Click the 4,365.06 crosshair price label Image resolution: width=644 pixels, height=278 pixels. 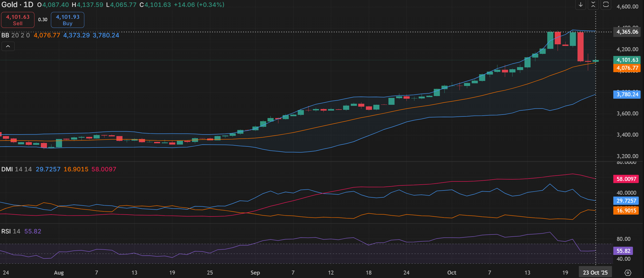[x=627, y=32]
